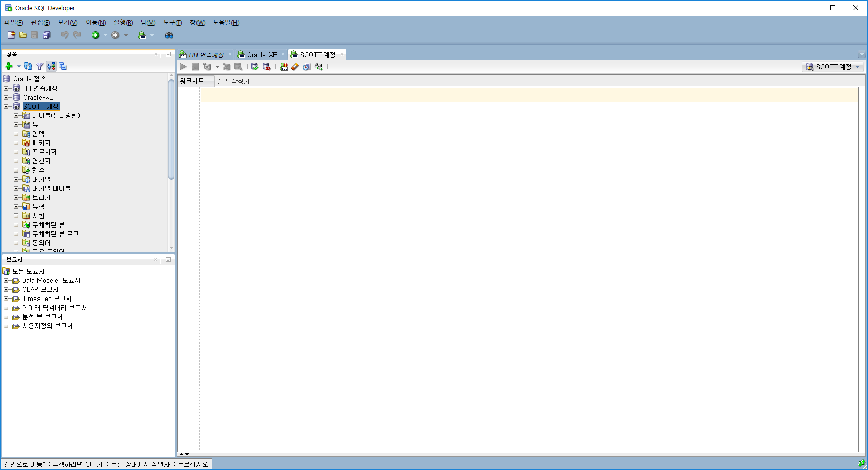The image size is (868, 470).
Task: Expand the Data Modeler 보고서 folder
Action: pos(6,280)
